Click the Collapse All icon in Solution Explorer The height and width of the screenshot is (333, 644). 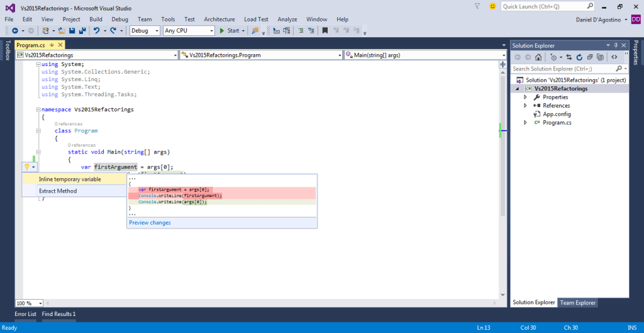pyautogui.click(x=590, y=57)
